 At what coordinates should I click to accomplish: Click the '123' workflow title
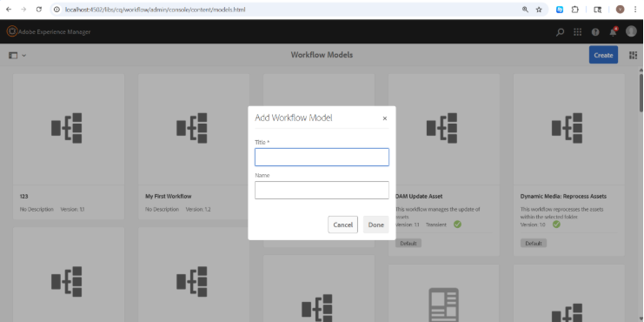coord(23,197)
